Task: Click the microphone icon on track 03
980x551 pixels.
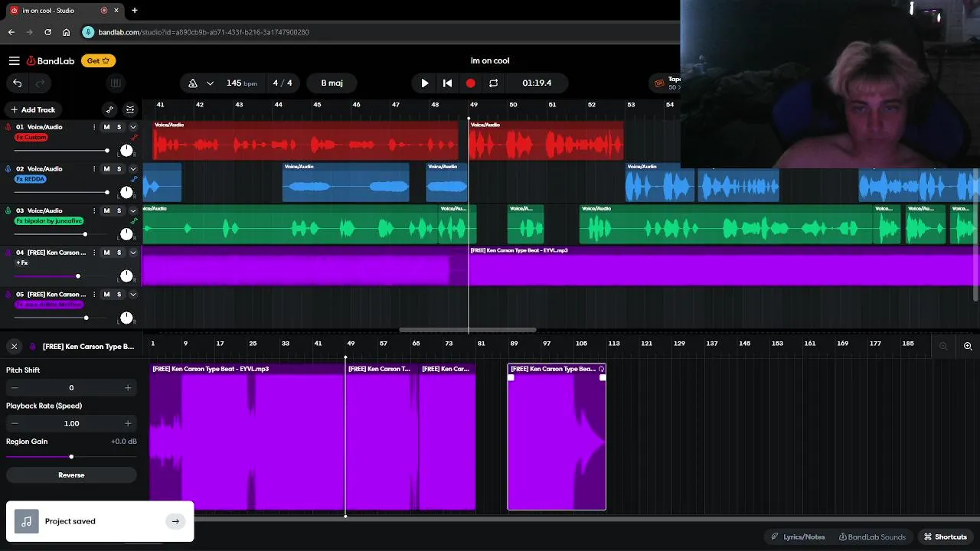Action: pyautogui.click(x=8, y=210)
